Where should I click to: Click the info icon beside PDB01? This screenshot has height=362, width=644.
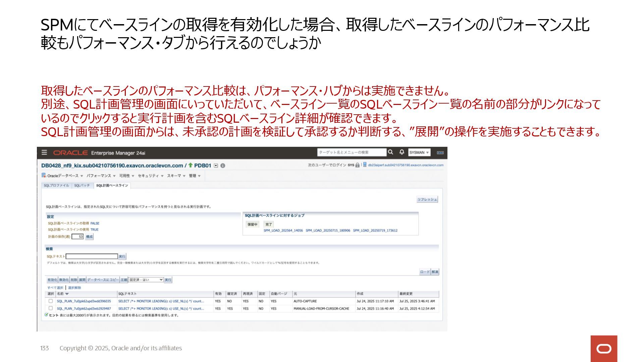point(223,166)
